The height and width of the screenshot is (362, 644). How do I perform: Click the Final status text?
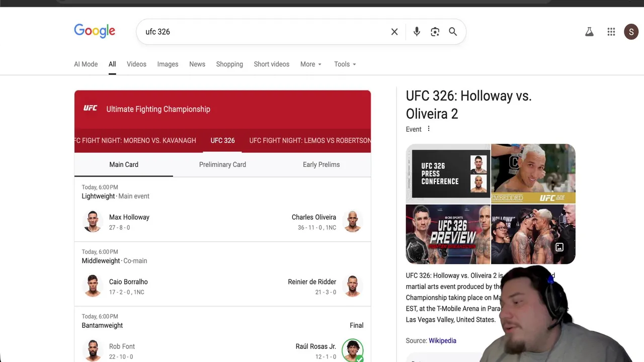tap(357, 325)
